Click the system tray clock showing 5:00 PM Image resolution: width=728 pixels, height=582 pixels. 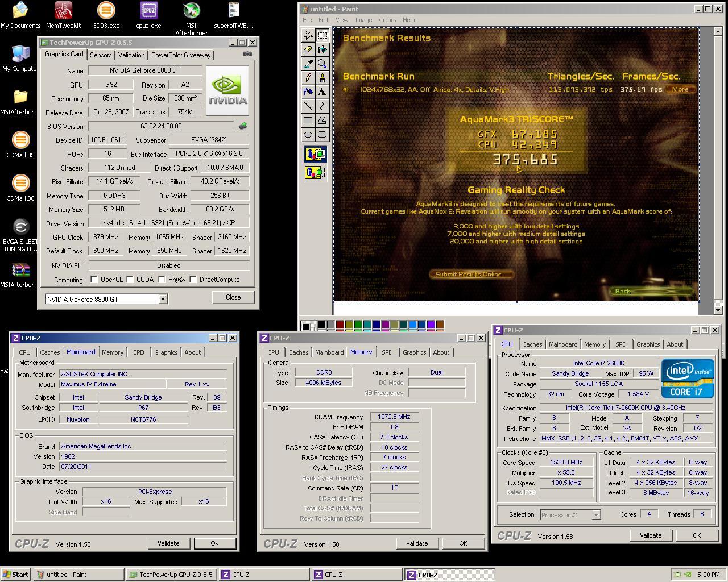click(x=708, y=575)
